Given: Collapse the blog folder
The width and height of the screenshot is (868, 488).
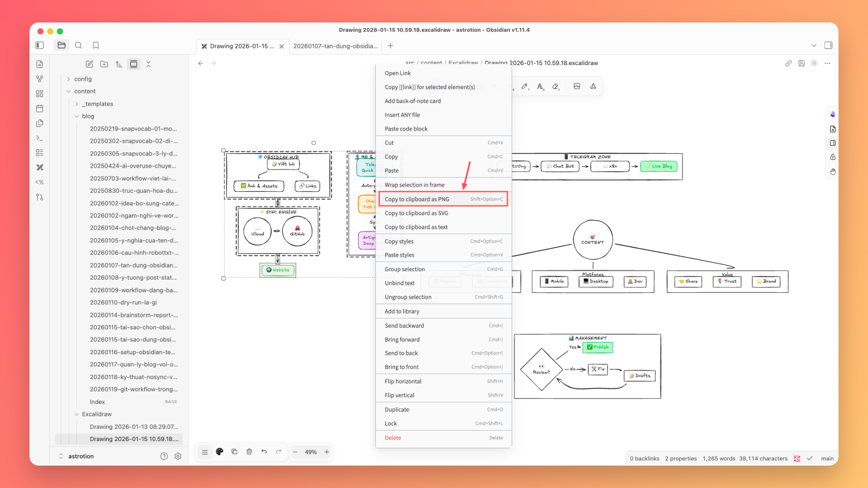Looking at the screenshot, I should [x=76, y=116].
